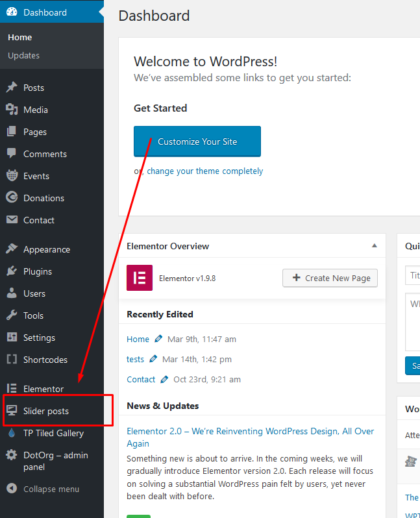Image resolution: width=420 pixels, height=518 pixels.
Task: Open the TP Tiled Gallery menu
Action: tap(53, 433)
